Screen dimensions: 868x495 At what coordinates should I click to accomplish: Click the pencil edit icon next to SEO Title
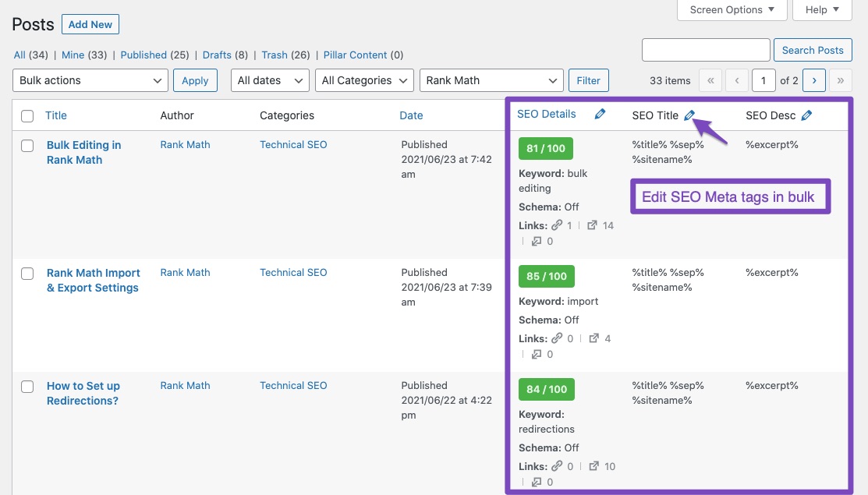tap(689, 115)
